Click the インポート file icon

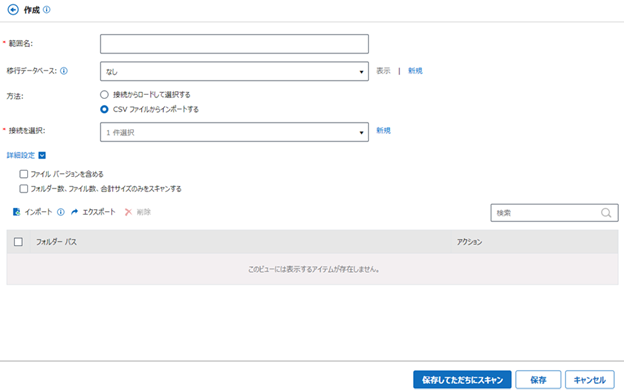pyautogui.click(x=16, y=212)
